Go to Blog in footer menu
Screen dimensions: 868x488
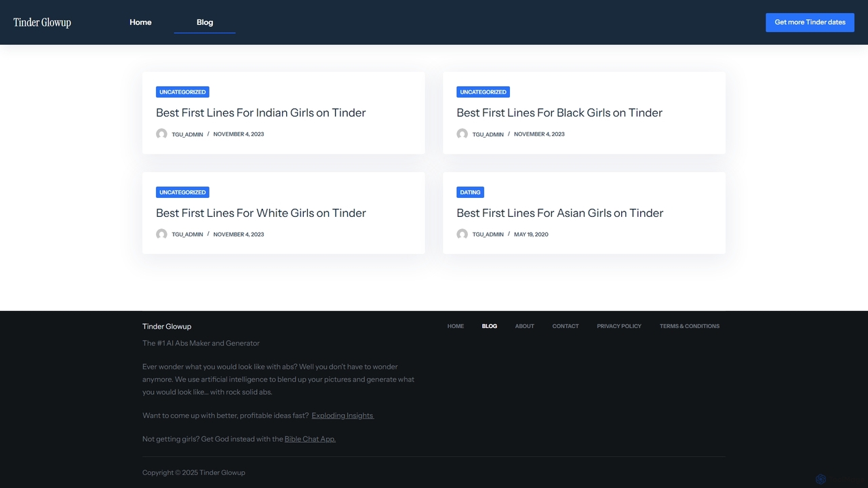[x=490, y=326]
